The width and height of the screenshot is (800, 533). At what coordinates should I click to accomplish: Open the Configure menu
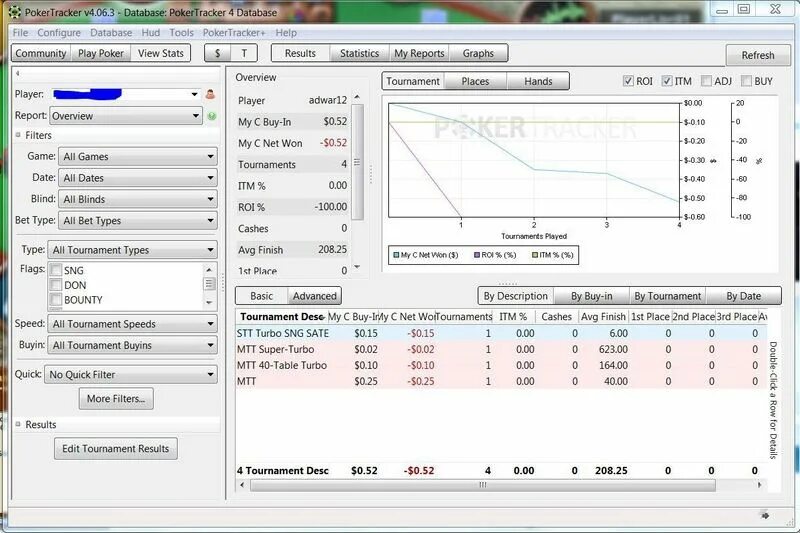point(59,33)
